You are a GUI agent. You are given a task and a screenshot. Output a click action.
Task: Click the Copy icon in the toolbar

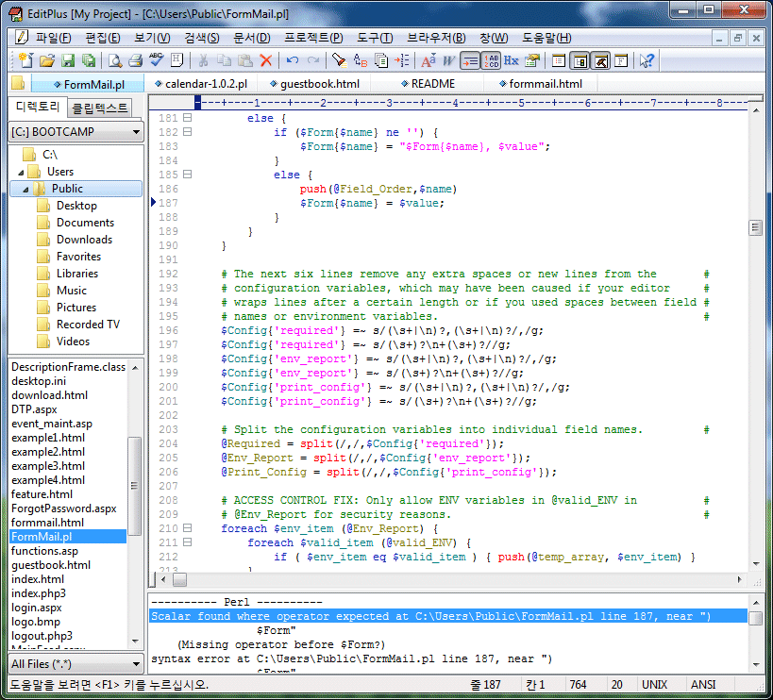click(x=224, y=60)
